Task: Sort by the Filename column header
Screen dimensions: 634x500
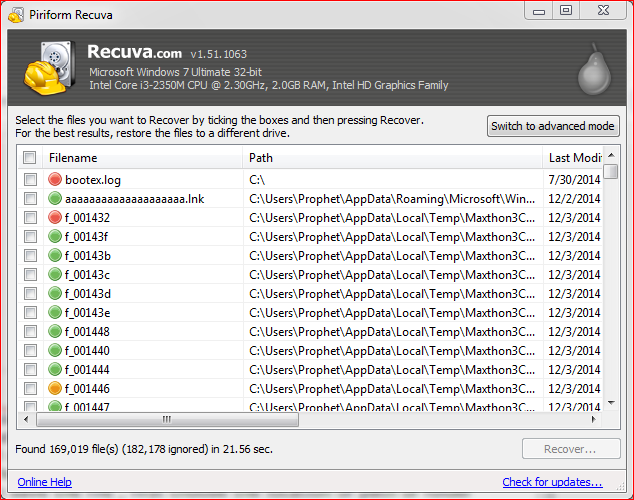Action: pyautogui.click(x=142, y=158)
